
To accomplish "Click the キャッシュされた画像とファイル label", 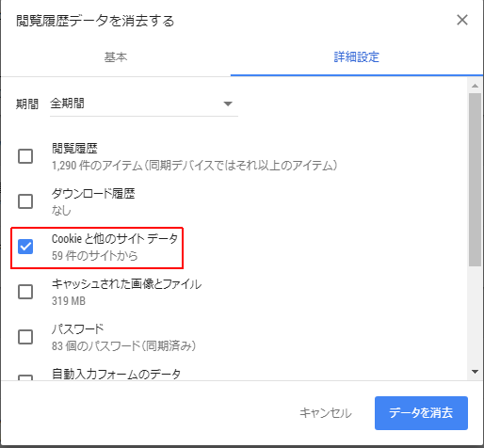I will (126, 284).
